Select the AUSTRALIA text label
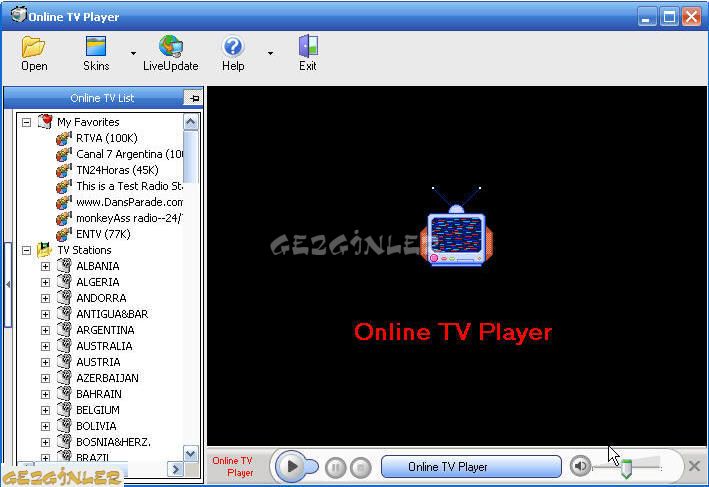This screenshot has width=709, height=487. pos(104,346)
